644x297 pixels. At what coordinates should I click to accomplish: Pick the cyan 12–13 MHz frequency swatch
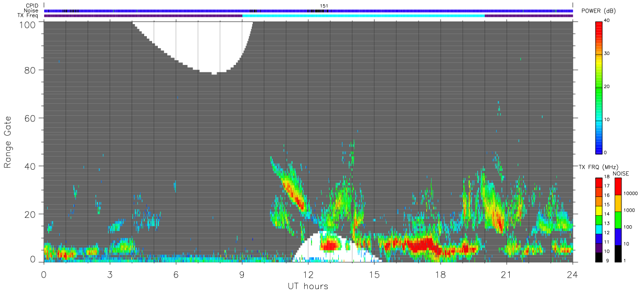[x=598, y=229]
